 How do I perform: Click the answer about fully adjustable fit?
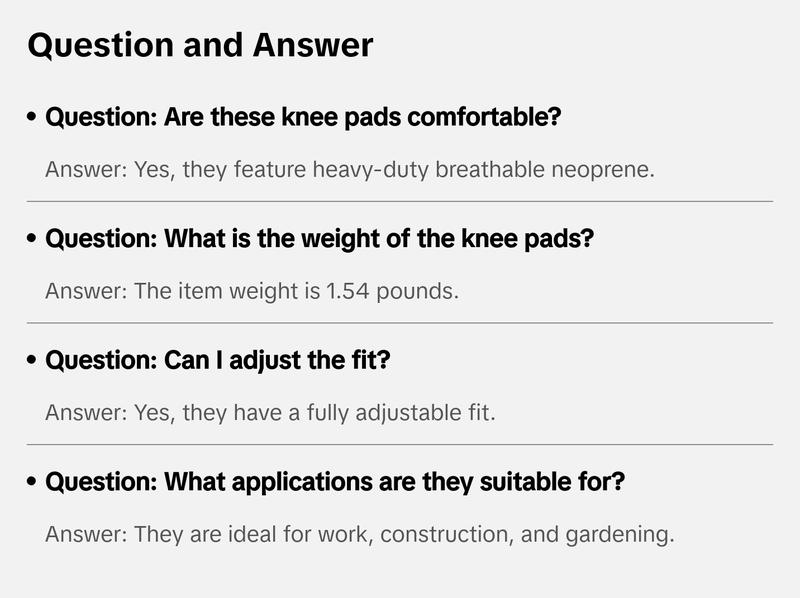[x=270, y=412]
